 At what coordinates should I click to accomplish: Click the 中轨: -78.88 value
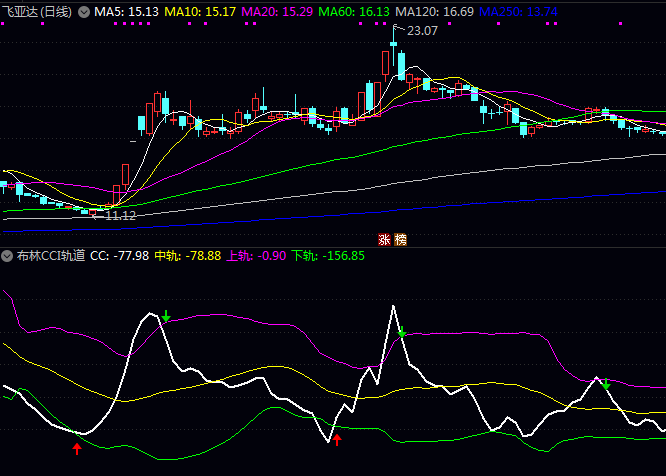click(188, 256)
